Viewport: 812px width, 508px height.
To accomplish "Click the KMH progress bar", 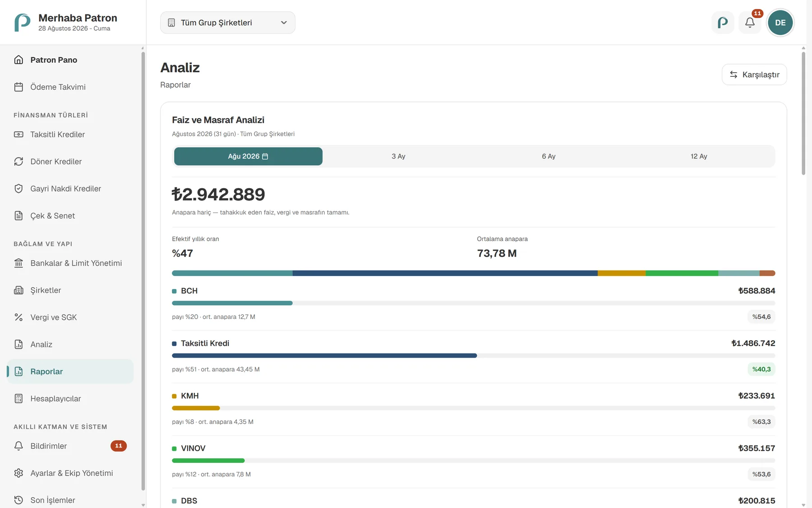I will pyautogui.click(x=474, y=408).
